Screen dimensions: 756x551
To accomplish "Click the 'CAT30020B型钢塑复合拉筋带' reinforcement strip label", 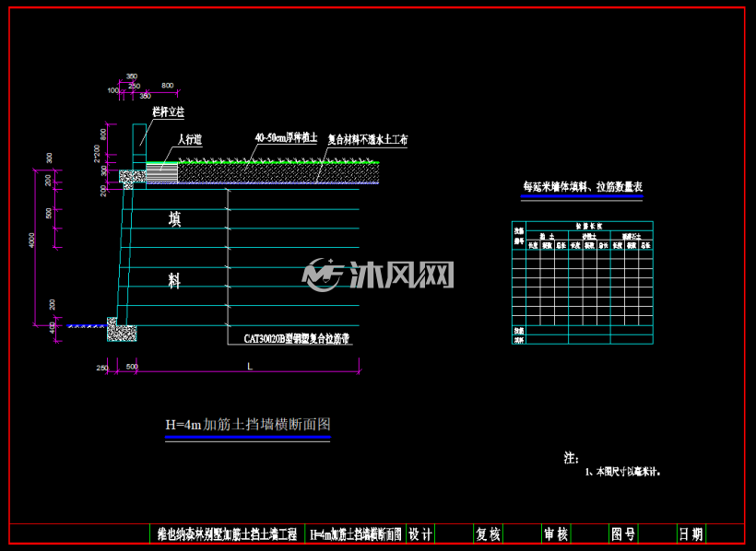I will [296, 339].
